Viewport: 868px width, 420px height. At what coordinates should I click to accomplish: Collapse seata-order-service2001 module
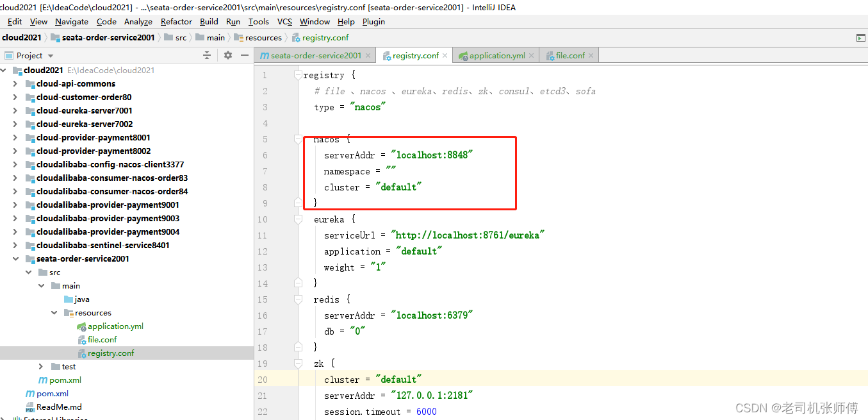click(x=15, y=259)
